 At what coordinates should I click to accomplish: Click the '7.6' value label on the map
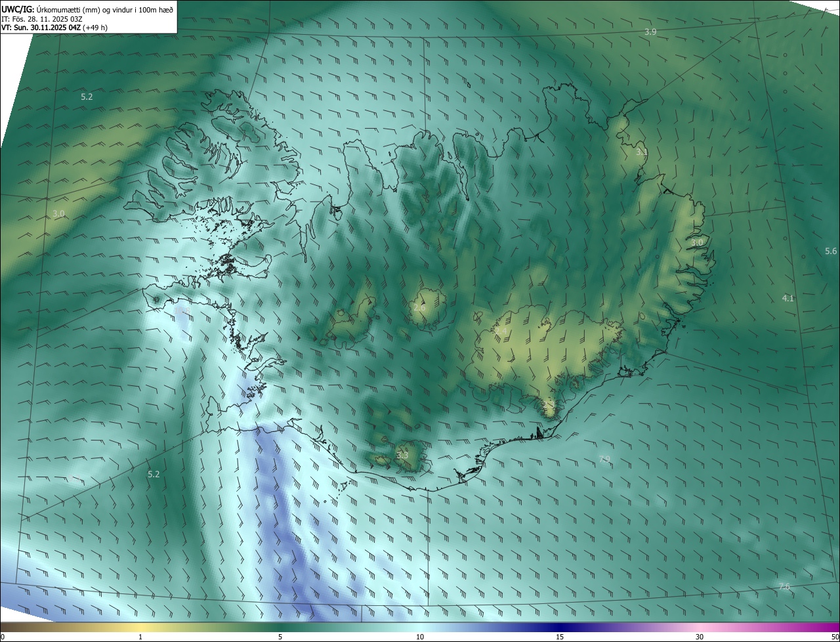click(784, 587)
